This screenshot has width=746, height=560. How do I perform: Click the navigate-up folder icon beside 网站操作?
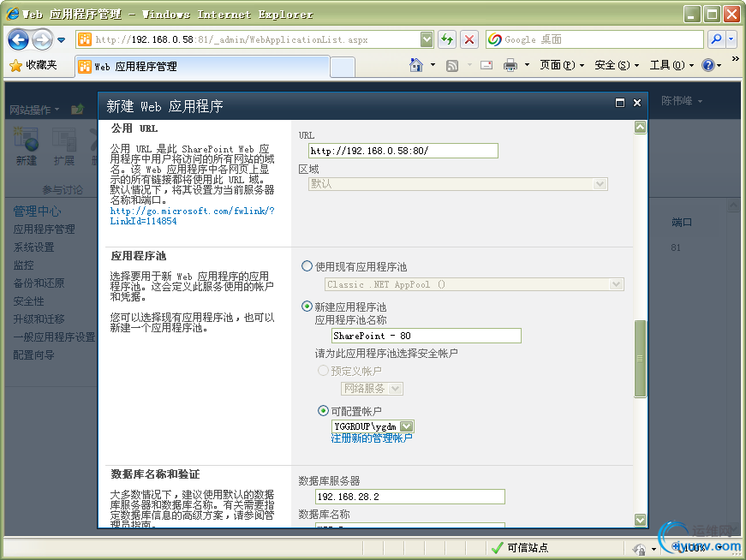click(78, 110)
